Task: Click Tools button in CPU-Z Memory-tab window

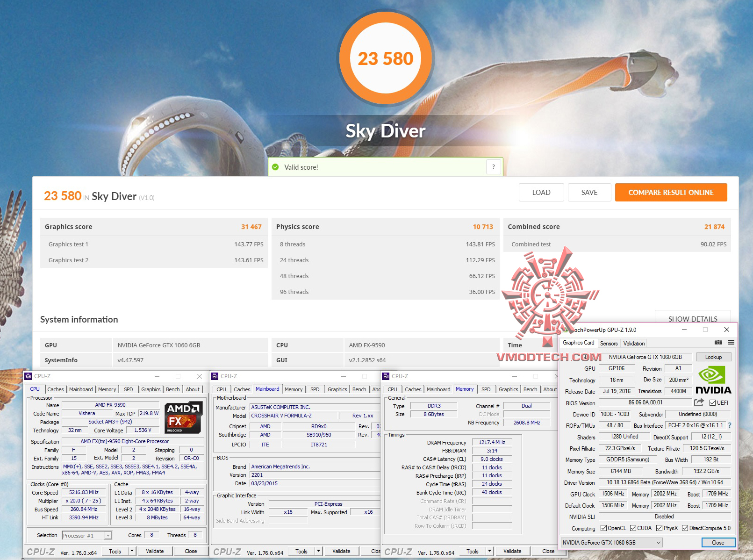Action: coord(473,551)
